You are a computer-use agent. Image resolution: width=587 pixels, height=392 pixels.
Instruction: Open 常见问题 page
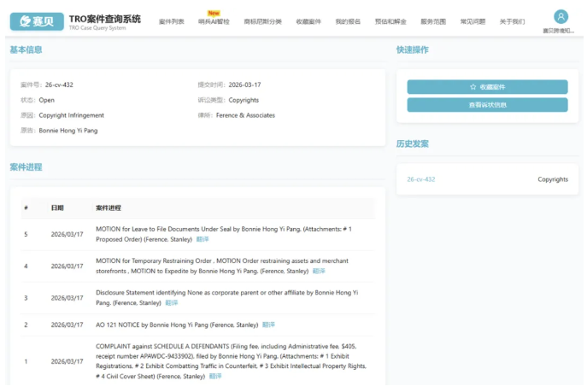473,21
